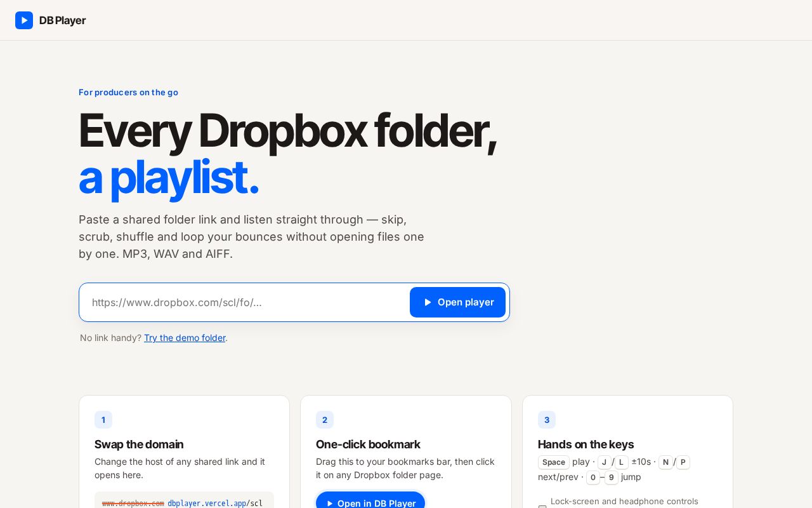Click the Open player button
812x508 pixels.
click(x=457, y=302)
